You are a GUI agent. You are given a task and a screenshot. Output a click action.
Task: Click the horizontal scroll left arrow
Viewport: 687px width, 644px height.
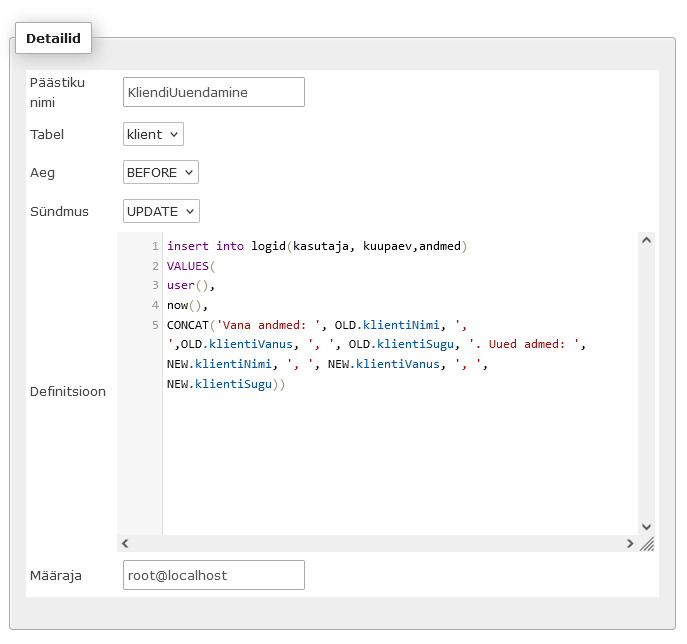(x=125, y=543)
